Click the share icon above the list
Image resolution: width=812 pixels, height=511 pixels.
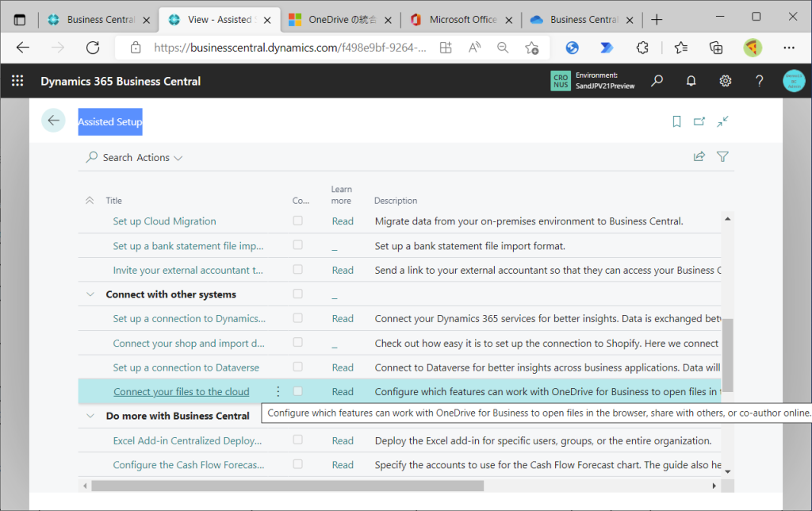click(699, 156)
